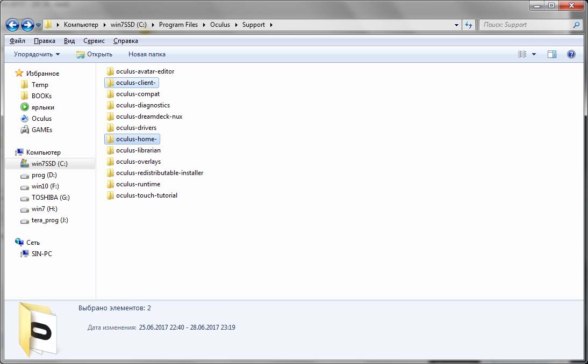The image size is (588, 364).
Task: Click Компьютер in the address breadcrumb
Action: pyautogui.click(x=81, y=25)
